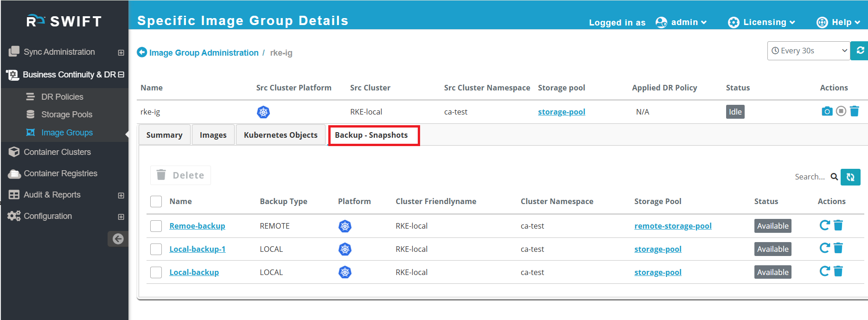
Task: Delete Local-backup using its trash icon
Action: coord(838,271)
